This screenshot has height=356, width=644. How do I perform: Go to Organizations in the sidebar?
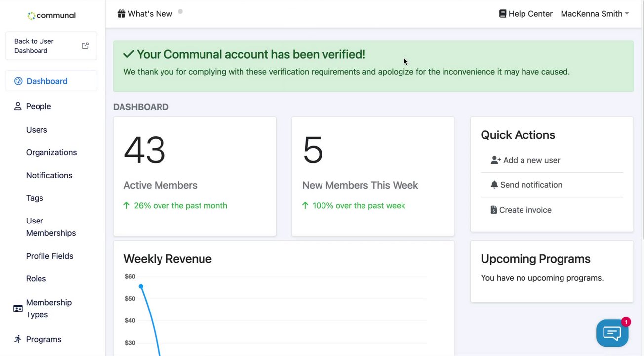(x=51, y=152)
